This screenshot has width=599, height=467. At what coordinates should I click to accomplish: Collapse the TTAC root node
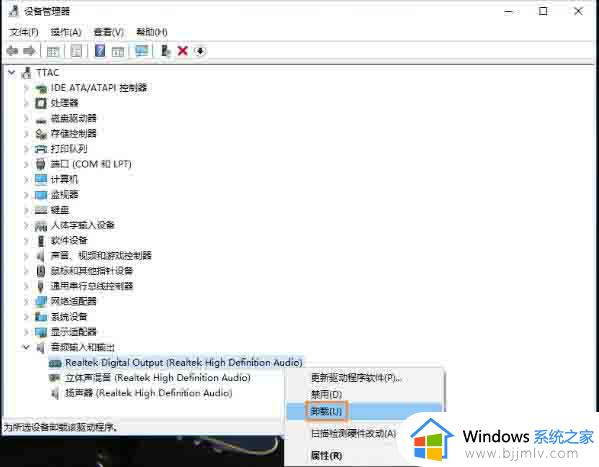12,72
